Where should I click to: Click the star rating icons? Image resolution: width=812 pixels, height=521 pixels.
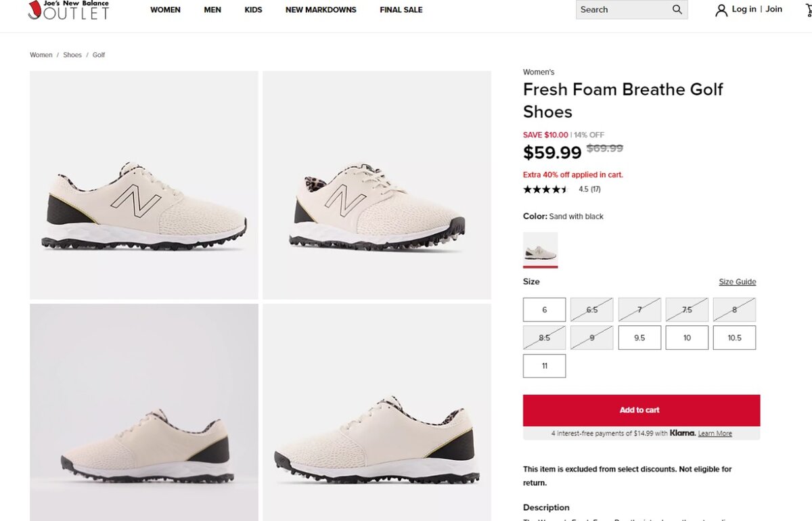click(545, 189)
